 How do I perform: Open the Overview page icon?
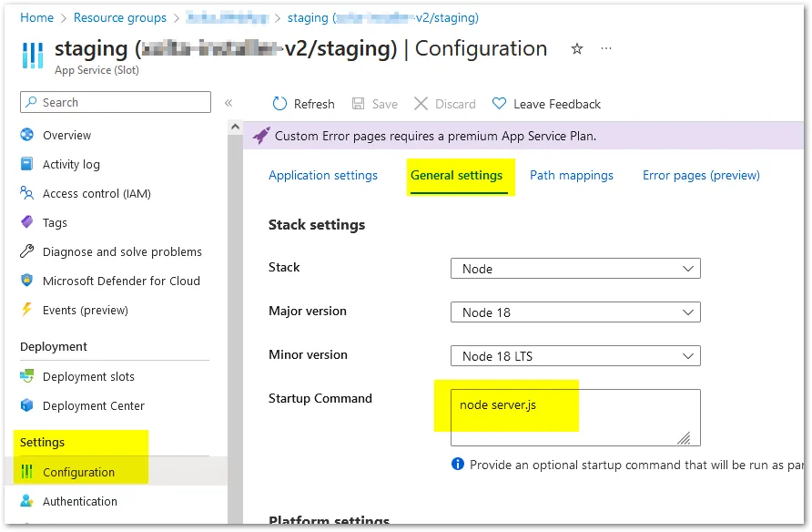[x=27, y=135]
